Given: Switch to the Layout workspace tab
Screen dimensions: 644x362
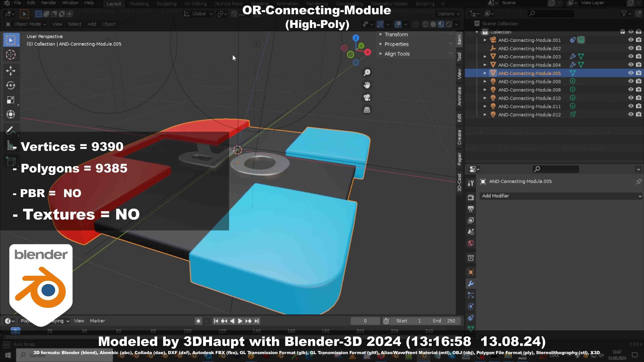Looking at the screenshot, I should (114, 4).
